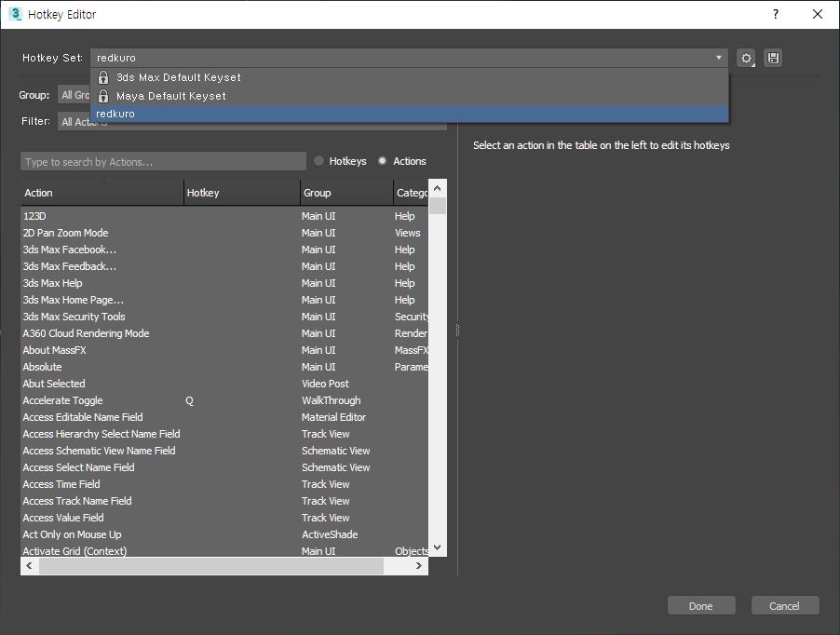This screenshot has width=840, height=635.
Task: Click the Q hotkey cell
Action: point(189,400)
